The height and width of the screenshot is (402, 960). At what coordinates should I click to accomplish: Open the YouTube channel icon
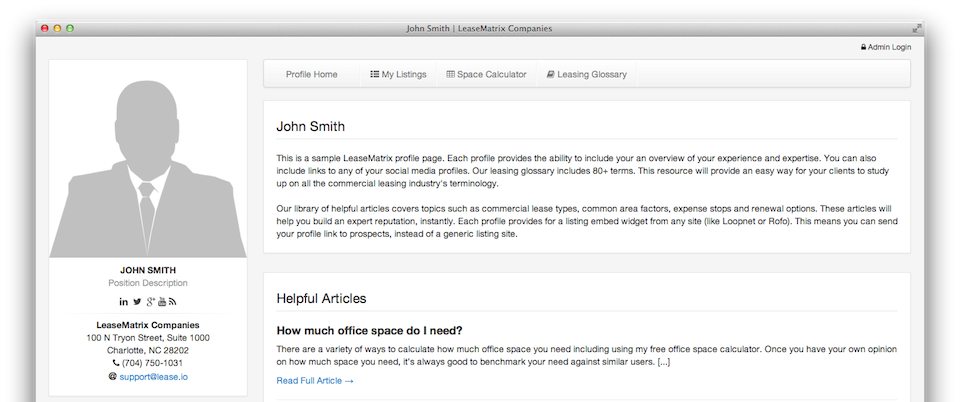[162, 302]
